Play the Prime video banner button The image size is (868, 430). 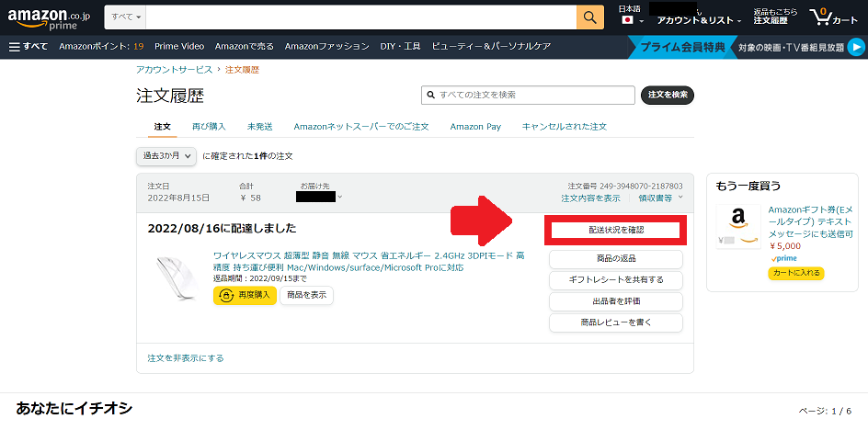pyautogui.click(x=856, y=47)
